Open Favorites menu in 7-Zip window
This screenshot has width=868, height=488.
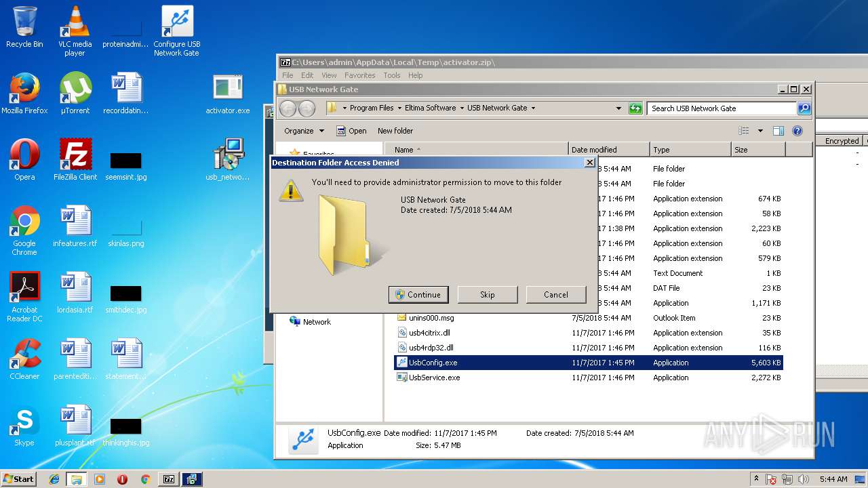point(359,75)
